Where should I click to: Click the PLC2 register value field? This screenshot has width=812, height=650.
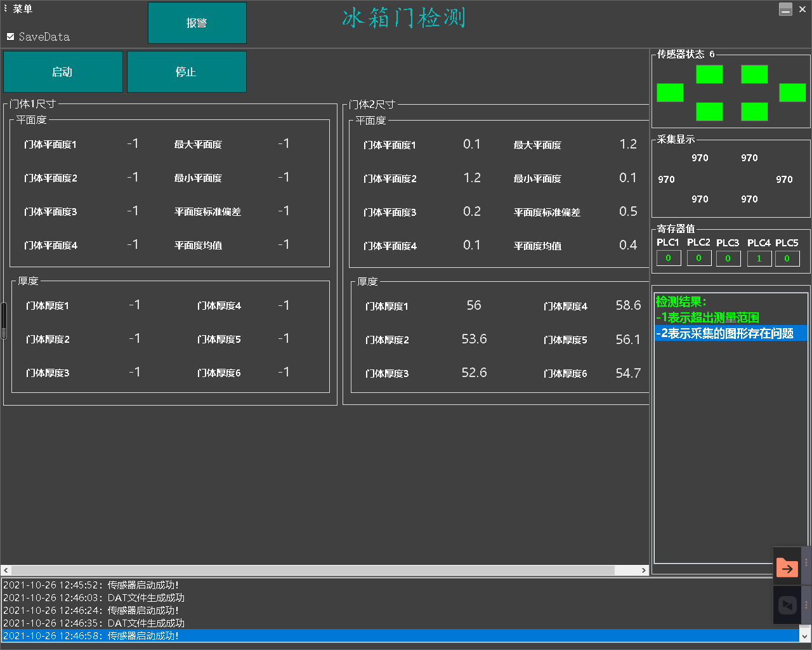pyautogui.click(x=699, y=258)
